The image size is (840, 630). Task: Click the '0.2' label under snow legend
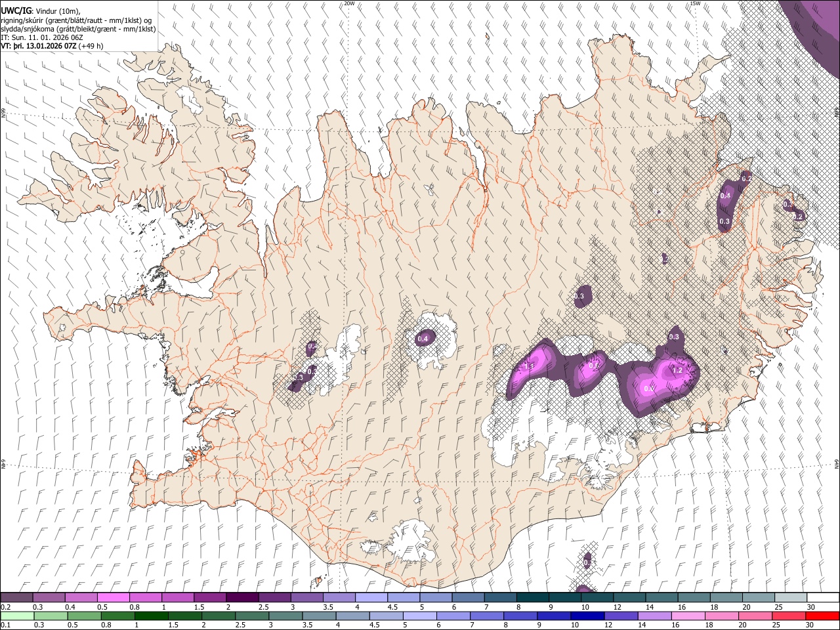5,607
